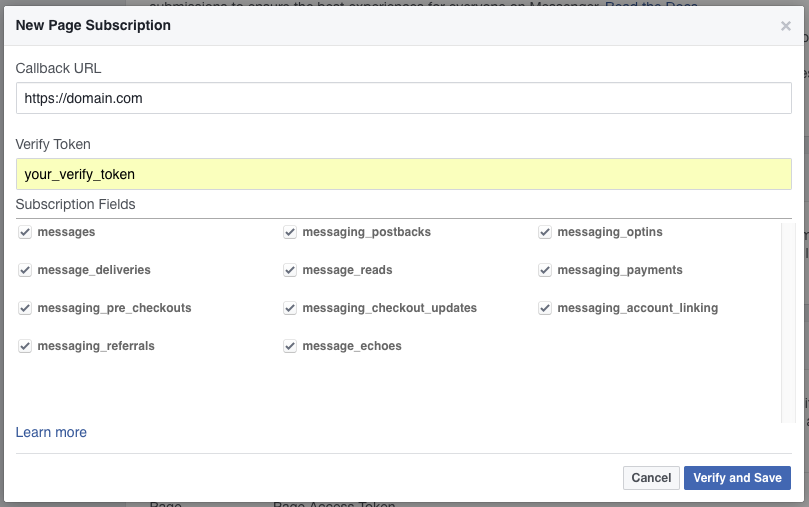The height and width of the screenshot is (507, 809).
Task: Click Verify and Save
Action: click(737, 478)
